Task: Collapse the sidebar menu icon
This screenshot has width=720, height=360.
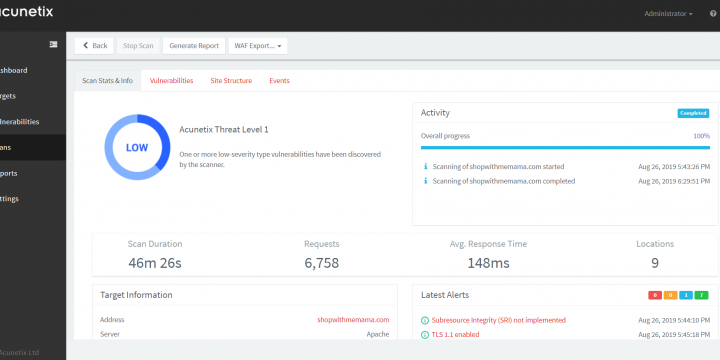Action: tap(53, 45)
